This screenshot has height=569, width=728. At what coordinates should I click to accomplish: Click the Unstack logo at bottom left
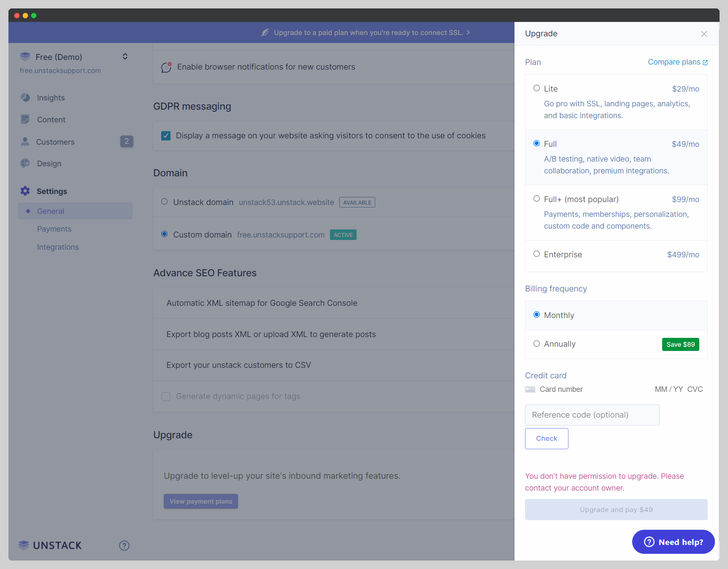point(49,545)
